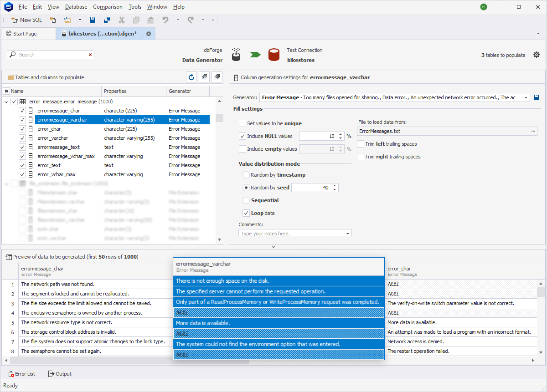Open the Output panel
Viewport: 547px width, 392px height.
[x=60, y=374]
